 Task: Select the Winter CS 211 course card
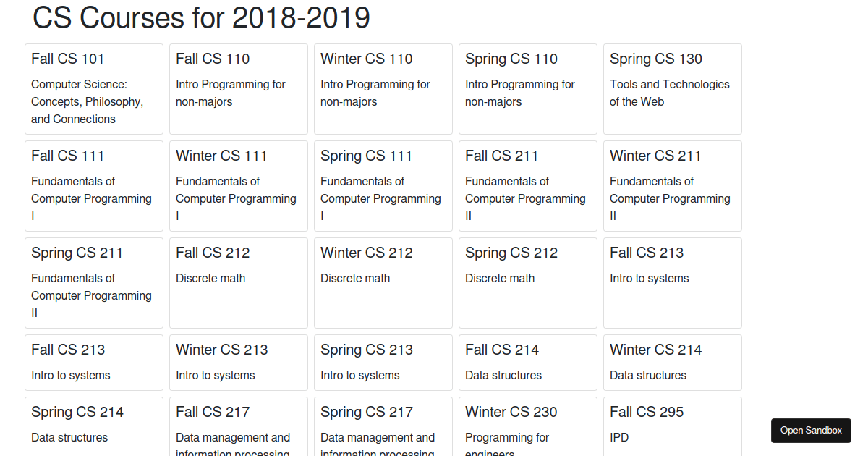tap(673, 186)
